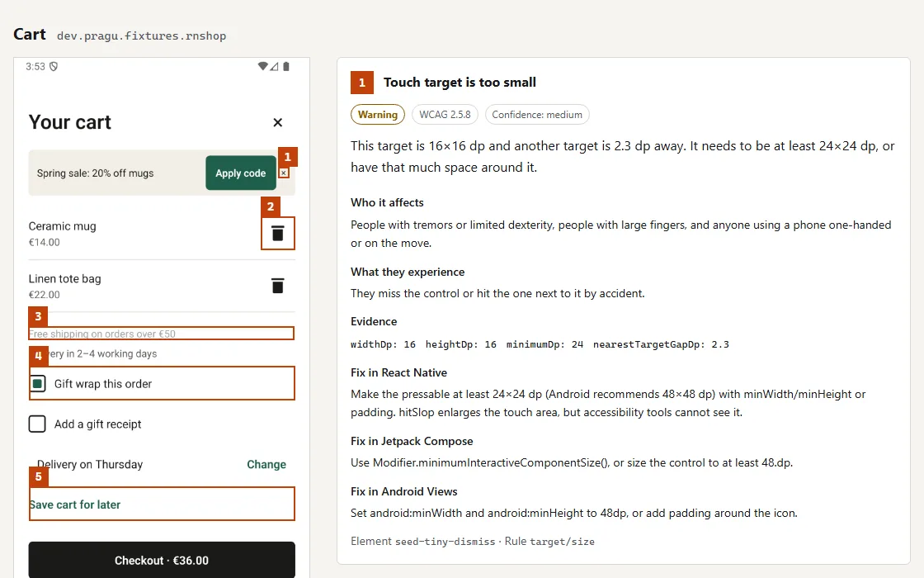Click the "Your cart" heading
Screen dimensions: 924x578
tap(69, 122)
